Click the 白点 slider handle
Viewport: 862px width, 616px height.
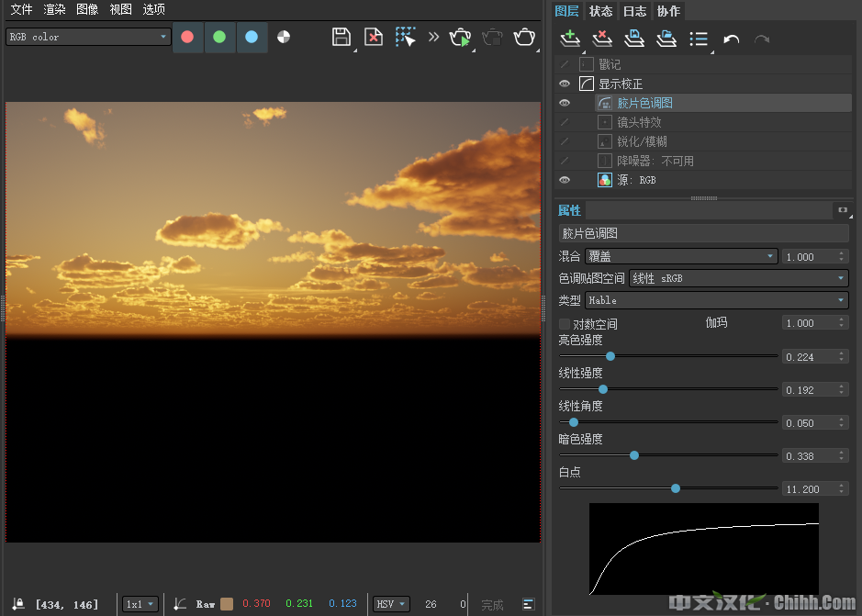pyautogui.click(x=676, y=488)
